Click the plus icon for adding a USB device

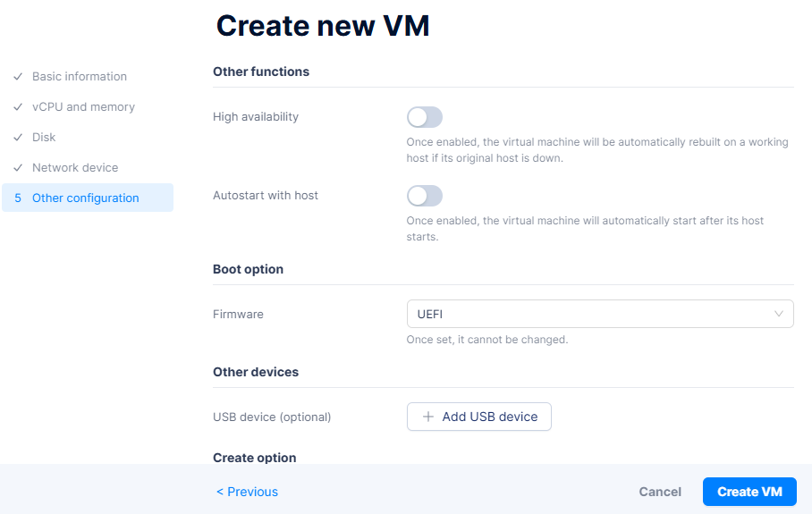(428, 417)
